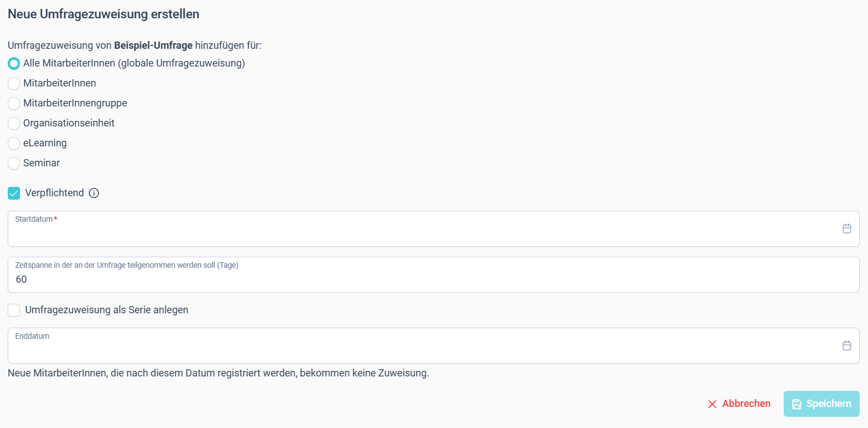Image resolution: width=868 pixels, height=428 pixels.
Task: Click the Zeitspanne days field showing 60
Action: [x=434, y=274]
